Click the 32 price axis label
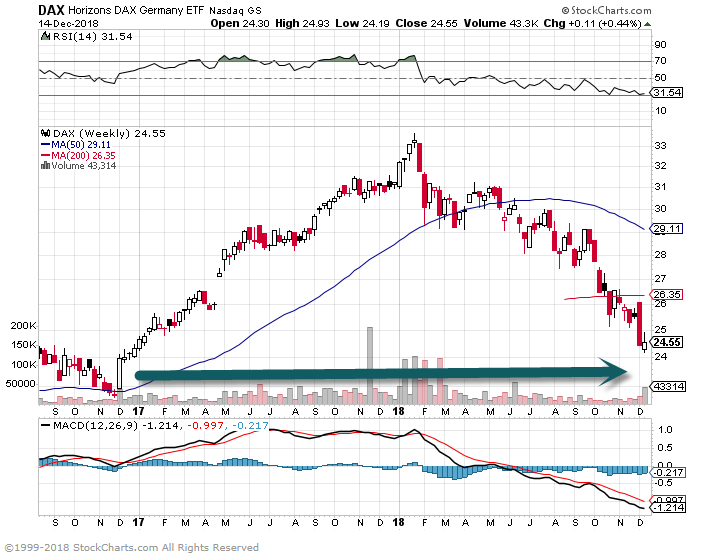The image size is (714, 557). [660, 166]
